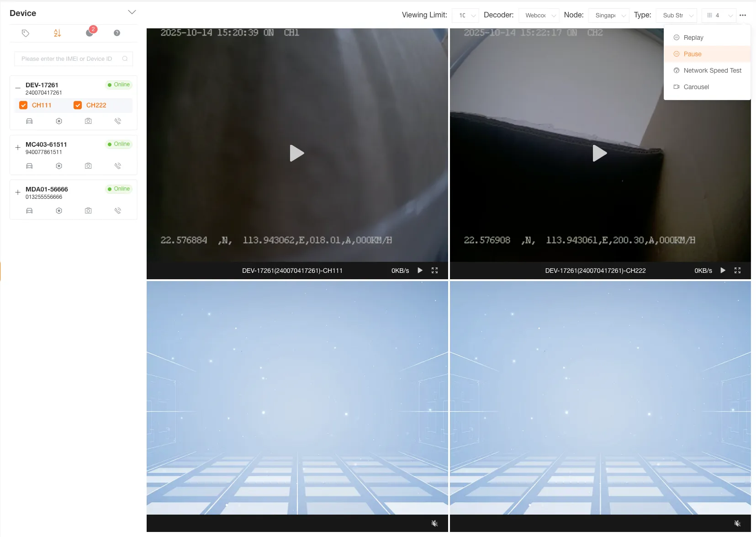The image size is (756, 537).
Task: Change grid layout via the 4-split selector
Action: (x=718, y=15)
